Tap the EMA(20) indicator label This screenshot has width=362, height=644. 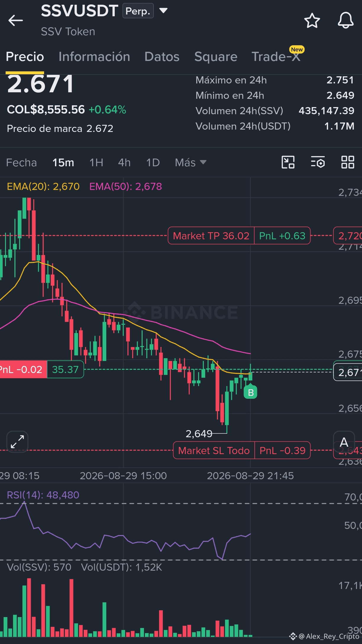tap(43, 186)
